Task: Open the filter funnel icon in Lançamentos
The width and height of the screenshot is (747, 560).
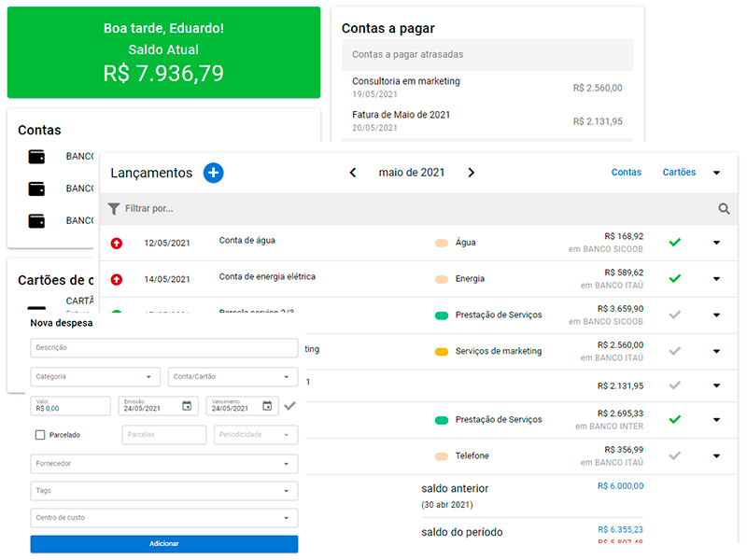Action: 113,208
